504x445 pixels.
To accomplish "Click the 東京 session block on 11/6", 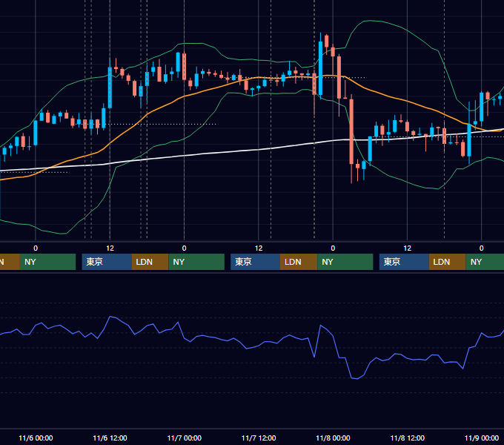I will tap(107, 262).
